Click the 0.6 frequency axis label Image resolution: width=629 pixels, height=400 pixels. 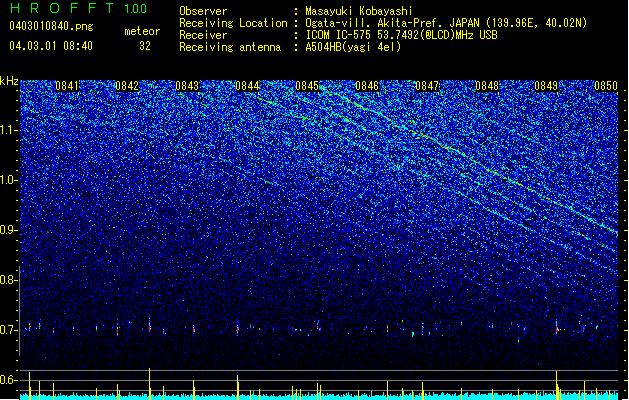click(8, 380)
